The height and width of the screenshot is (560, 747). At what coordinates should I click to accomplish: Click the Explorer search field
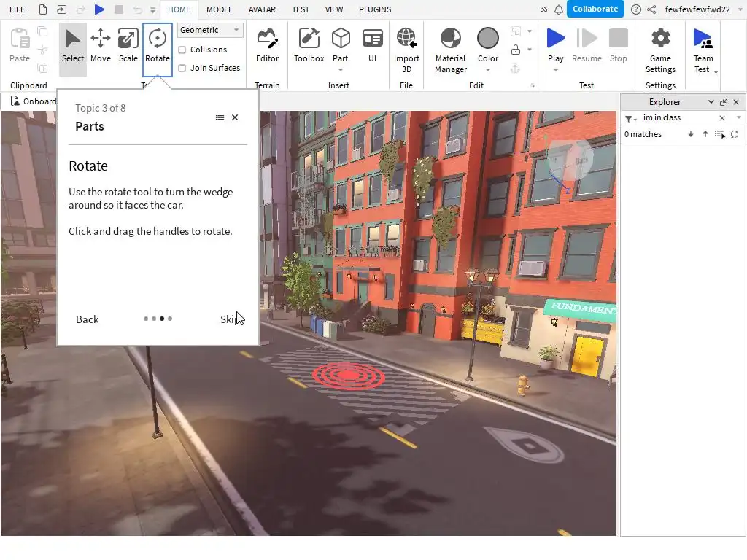pyautogui.click(x=678, y=117)
